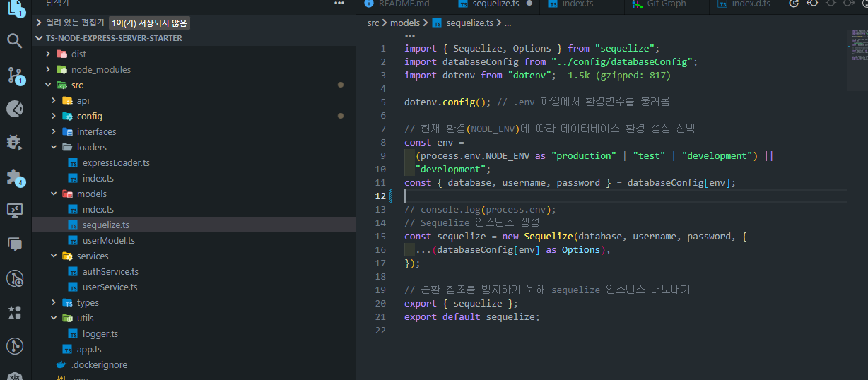This screenshot has width=868, height=380.
Task: Open authService.ts in services folder
Action: point(110,271)
